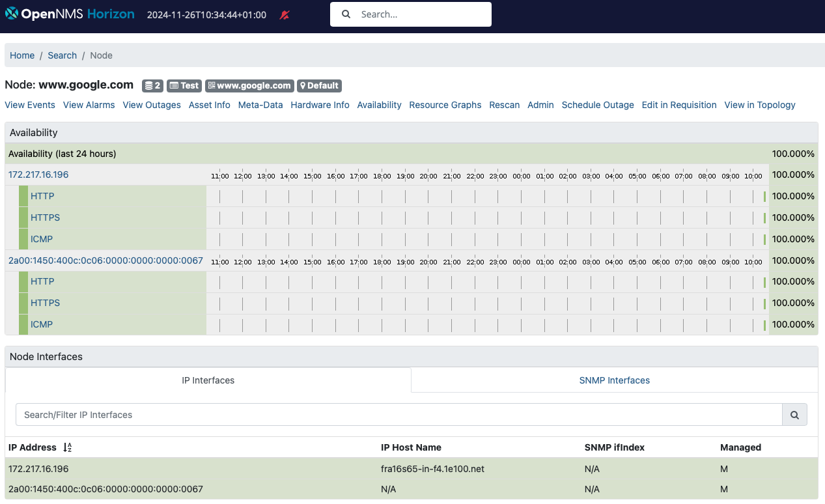Screen dimensions: 825x504
Task: Click the OpenNMS Horizon logo
Action: pyautogui.click(x=70, y=14)
